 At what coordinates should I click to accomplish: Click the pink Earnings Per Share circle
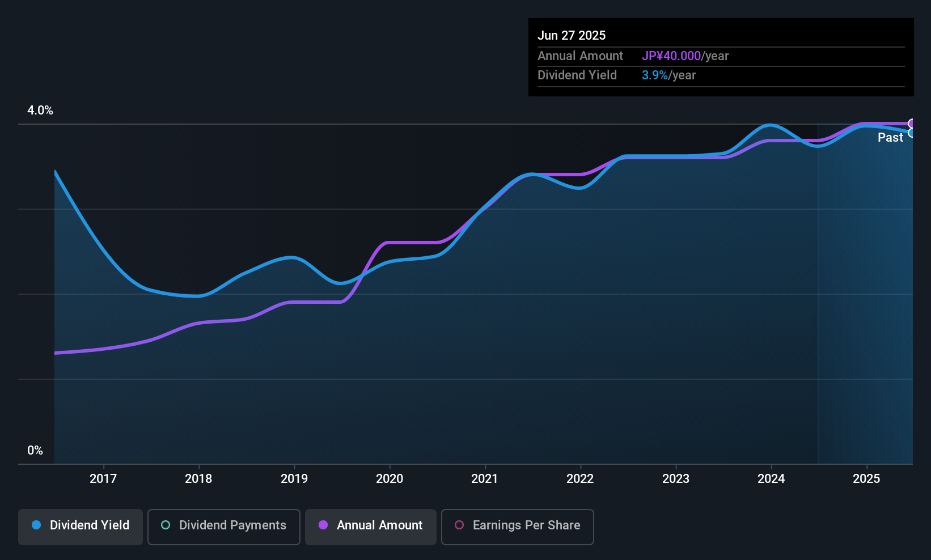click(459, 525)
